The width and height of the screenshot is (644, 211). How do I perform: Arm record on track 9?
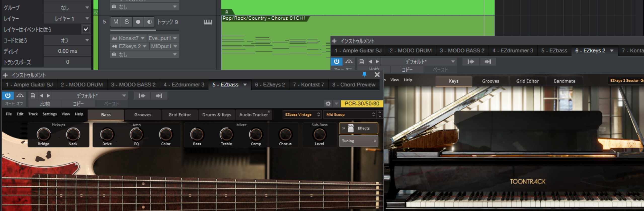(x=138, y=22)
